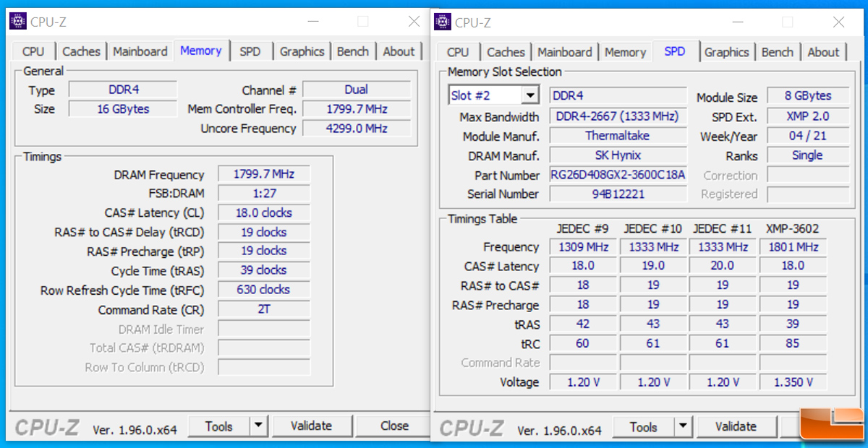The height and width of the screenshot is (448, 868).
Task: Expand the Tools dropdown arrow in right window
Action: point(683,427)
